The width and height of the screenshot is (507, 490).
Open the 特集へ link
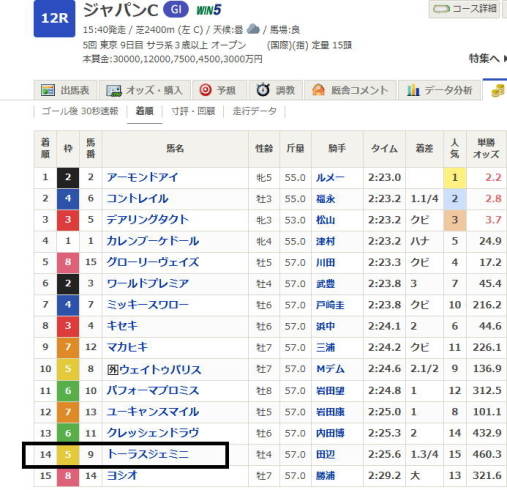coord(487,59)
